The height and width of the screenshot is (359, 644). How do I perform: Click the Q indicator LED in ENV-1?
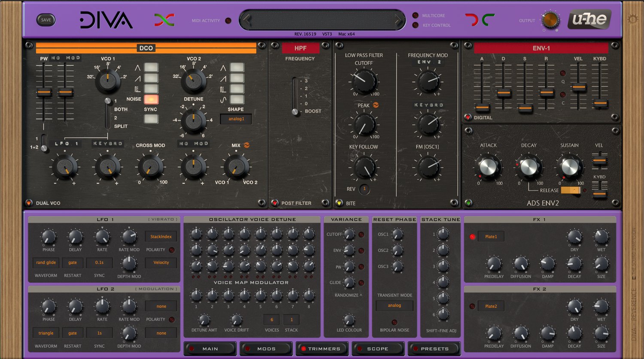[563, 73]
